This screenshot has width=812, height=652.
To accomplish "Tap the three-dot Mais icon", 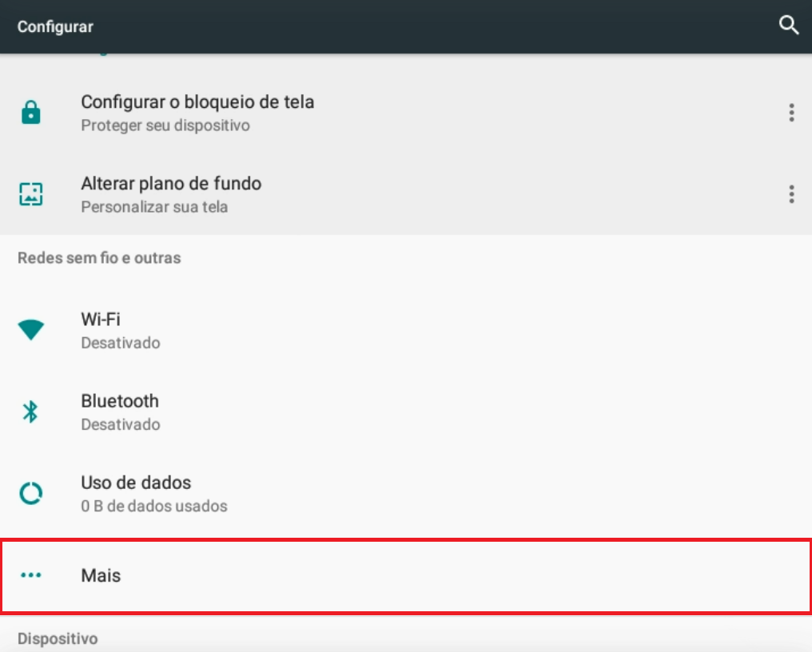I will 31,574.
